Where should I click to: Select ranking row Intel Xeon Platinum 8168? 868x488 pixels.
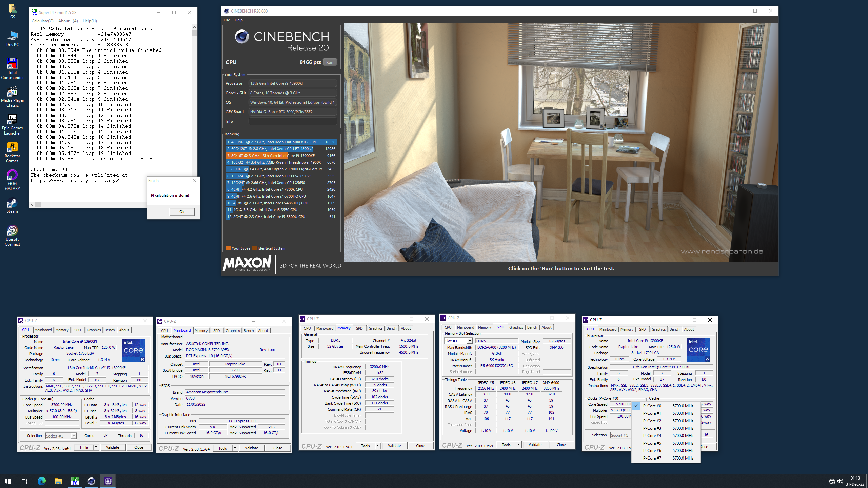click(x=281, y=142)
